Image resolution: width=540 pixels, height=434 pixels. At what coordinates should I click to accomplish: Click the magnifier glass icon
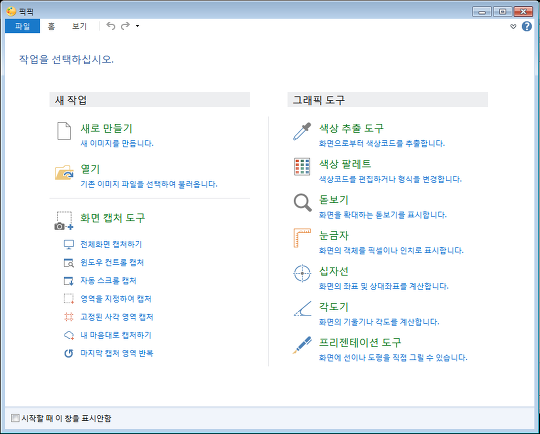click(302, 203)
